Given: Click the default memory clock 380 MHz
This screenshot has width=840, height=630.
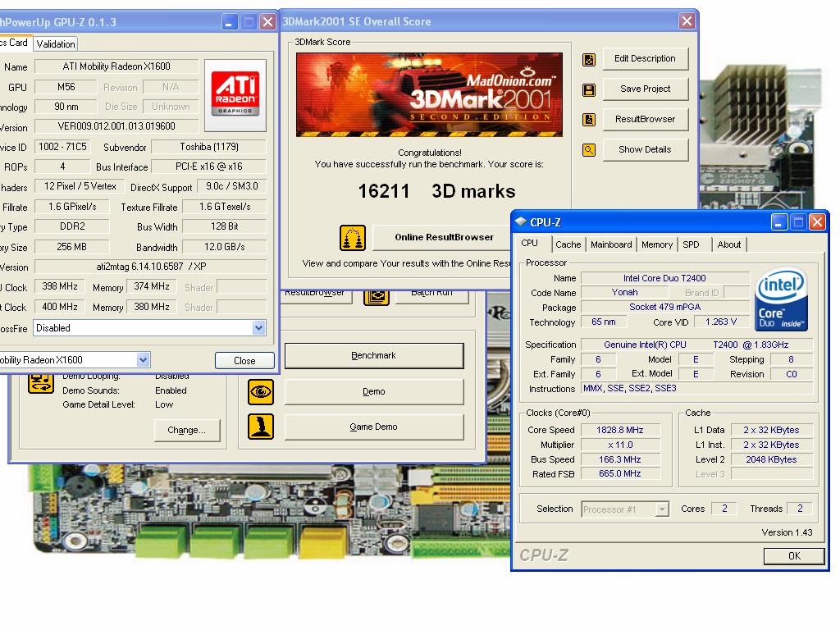Looking at the screenshot, I should pos(152,307).
